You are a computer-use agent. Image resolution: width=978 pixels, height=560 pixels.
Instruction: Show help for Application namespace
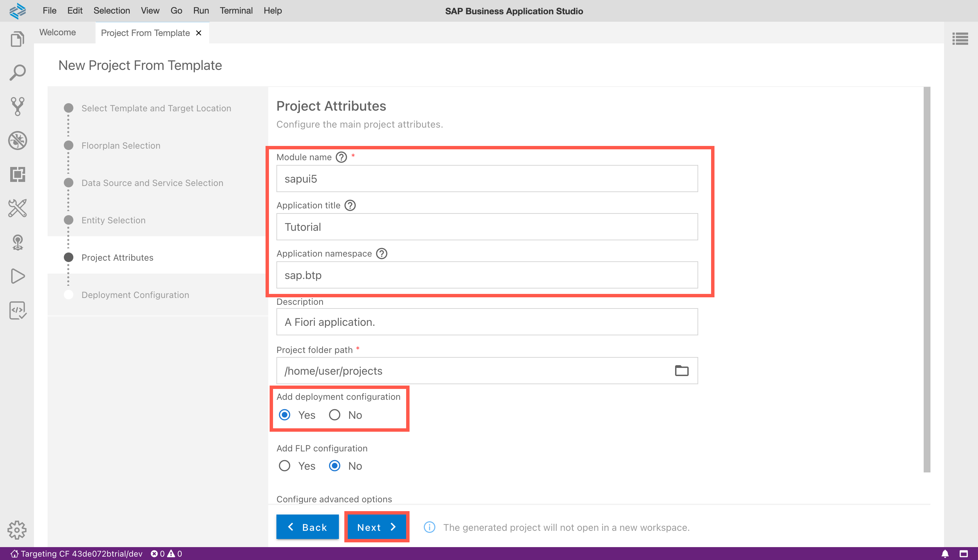[x=381, y=254]
